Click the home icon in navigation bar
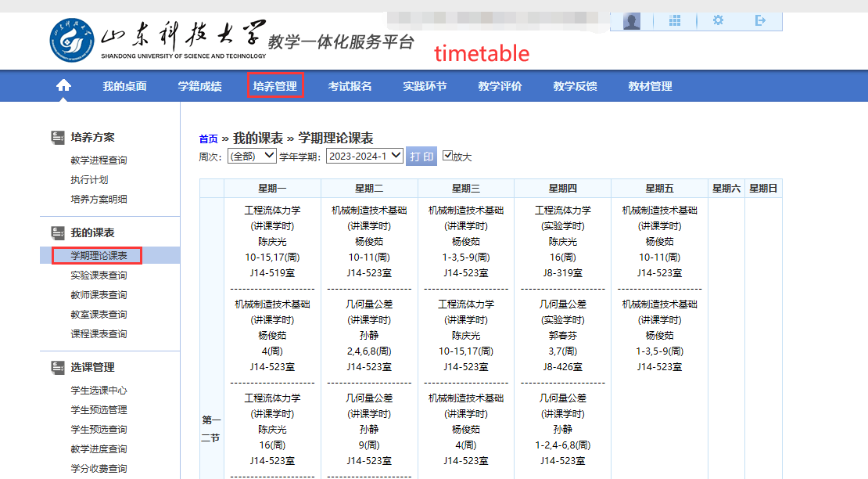This screenshot has width=868, height=479. pos(63,86)
